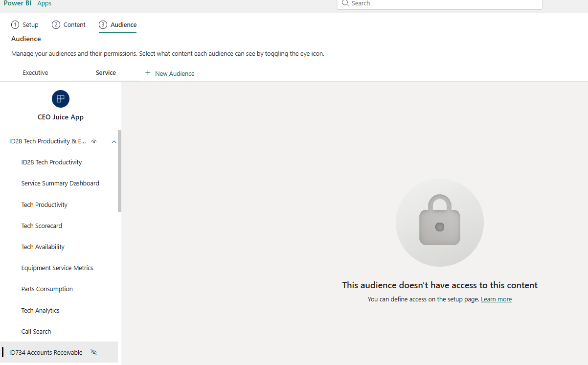The width and height of the screenshot is (588, 365).
Task: Click the navigation pane scrollbar
Action: (119, 171)
